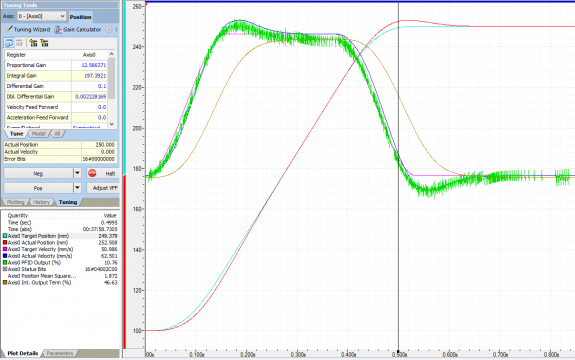Select the Integral Gain row label
575x360 pixels.
(21, 76)
